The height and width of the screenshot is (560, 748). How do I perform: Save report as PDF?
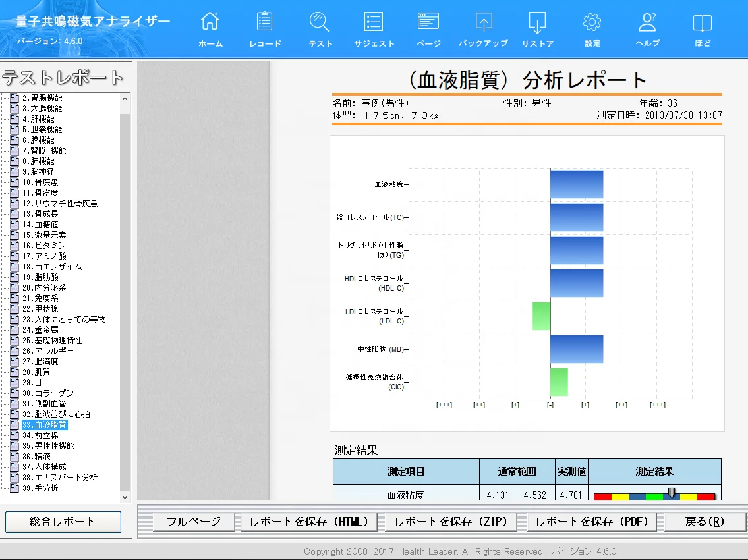(x=592, y=522)
